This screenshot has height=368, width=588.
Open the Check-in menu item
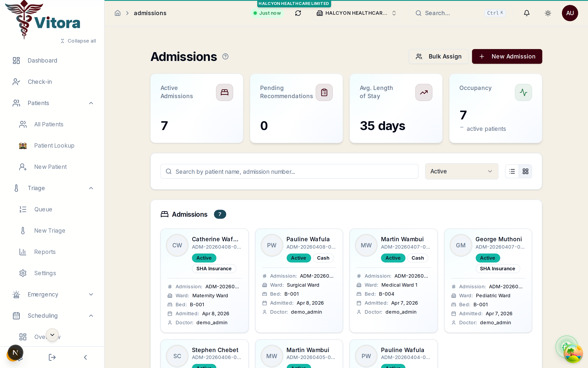point(52,82)
